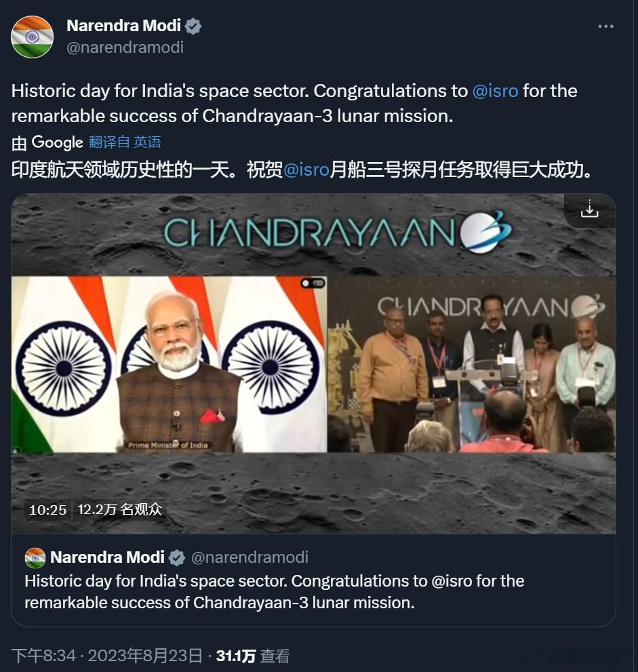This screenshot has width=638, height=672.
Task: Click the 12.2万 名观众 viewer count
Action: [x=120, y=509]
